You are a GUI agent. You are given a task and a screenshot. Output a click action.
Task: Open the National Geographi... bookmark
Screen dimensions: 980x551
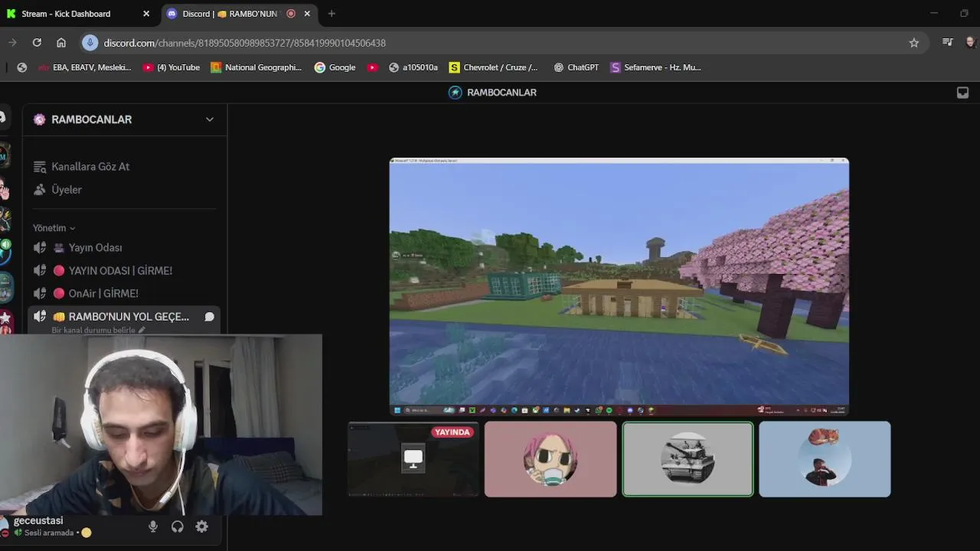[x=256, y=67]
